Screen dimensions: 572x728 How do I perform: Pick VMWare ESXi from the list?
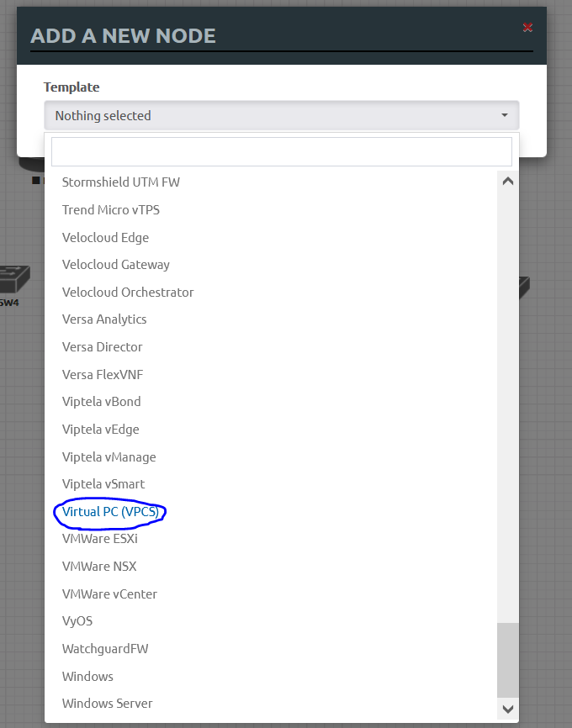[100, 539]
